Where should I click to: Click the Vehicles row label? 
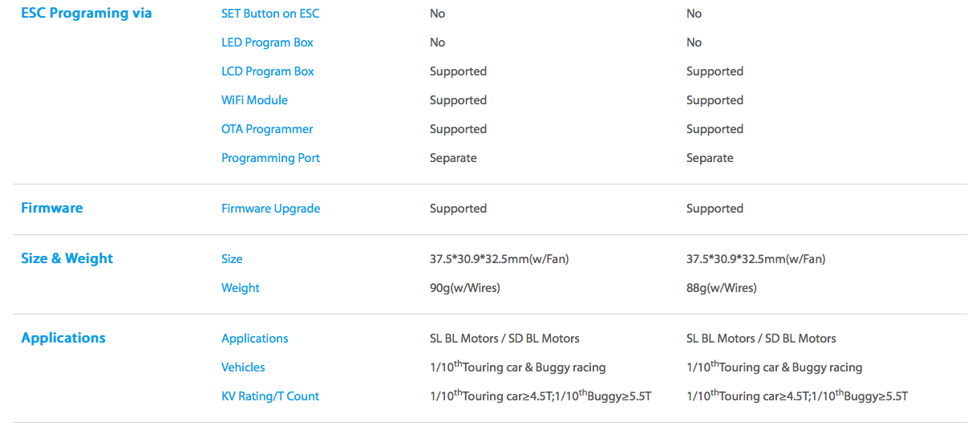[x=243, y=367]
